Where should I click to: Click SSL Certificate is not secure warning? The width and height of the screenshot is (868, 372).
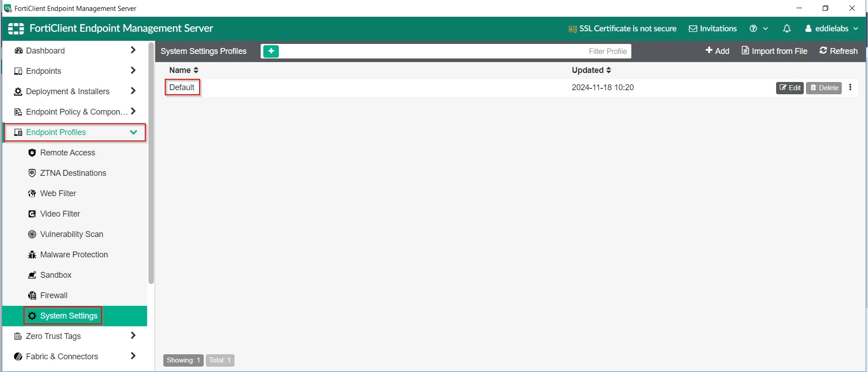point(623,29)
